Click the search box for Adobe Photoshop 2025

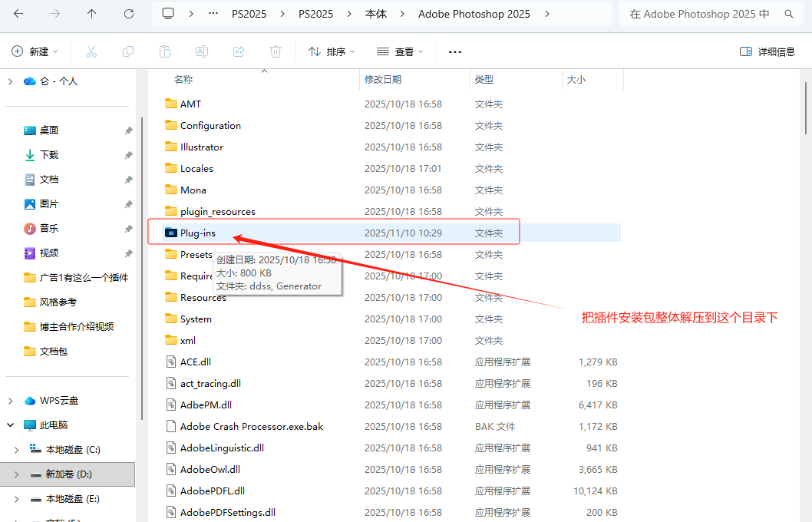click(706, 14)
